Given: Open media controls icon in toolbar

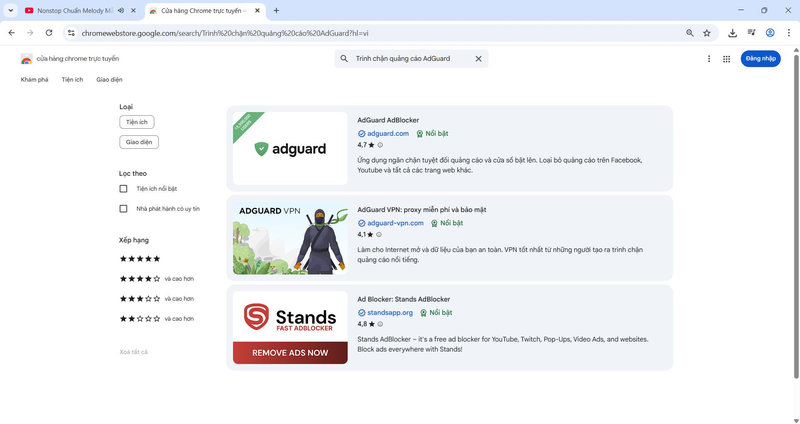Looking at the screenshot, I should tap(752, 33).
